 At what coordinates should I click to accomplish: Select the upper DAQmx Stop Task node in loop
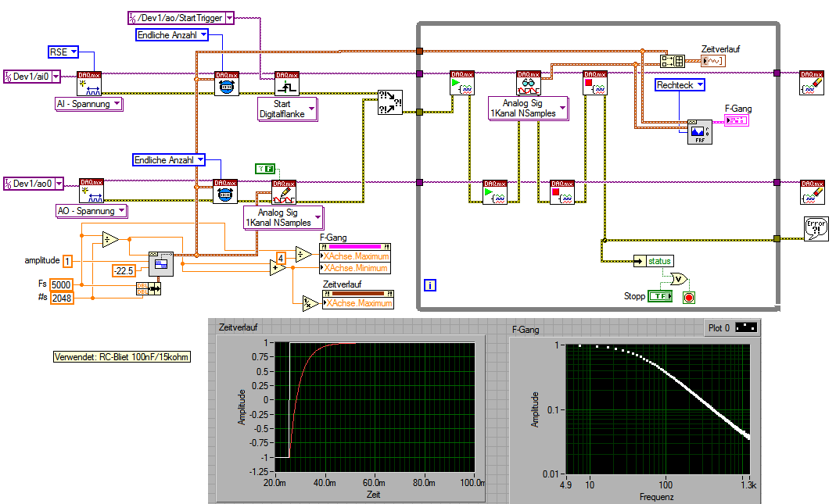coord(595,83)
